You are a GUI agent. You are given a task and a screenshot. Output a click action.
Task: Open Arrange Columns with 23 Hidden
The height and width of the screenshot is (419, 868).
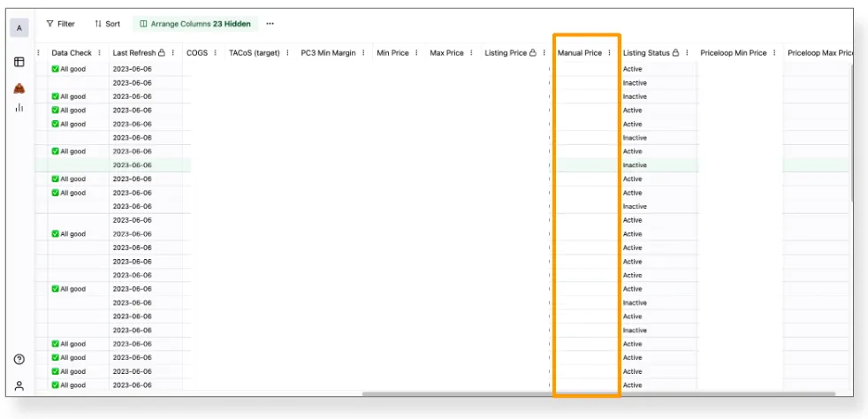(x=195, y=24)
